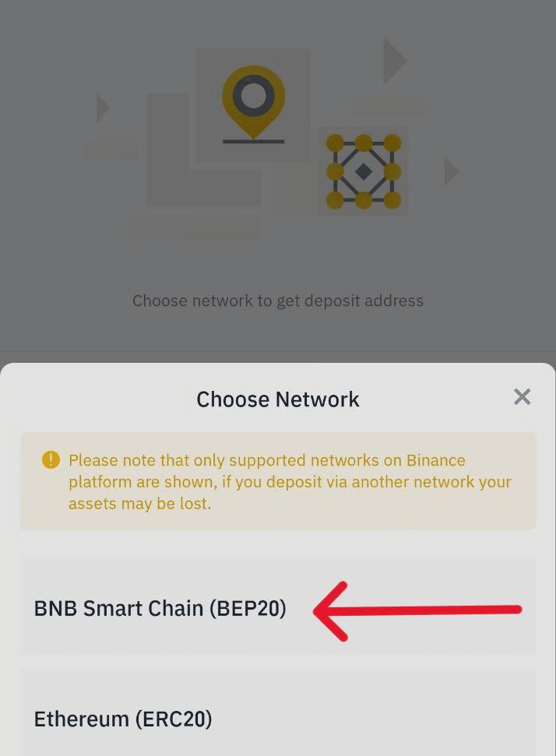Click the blockchain node grid icon
Viewport: 556px width, 756px height.
tap(364, 171)
